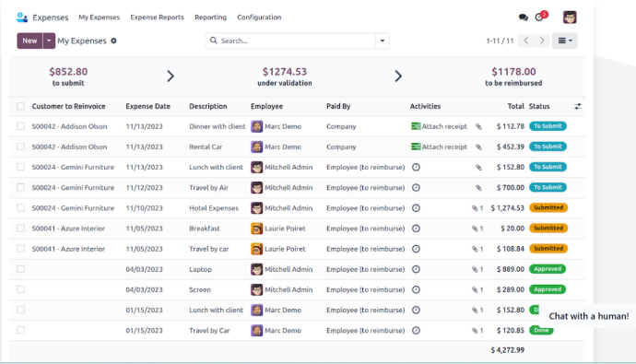Screen dimensions: 636x364
Task: Check the Breakfast row checkbox
Action: coord(20,229)
